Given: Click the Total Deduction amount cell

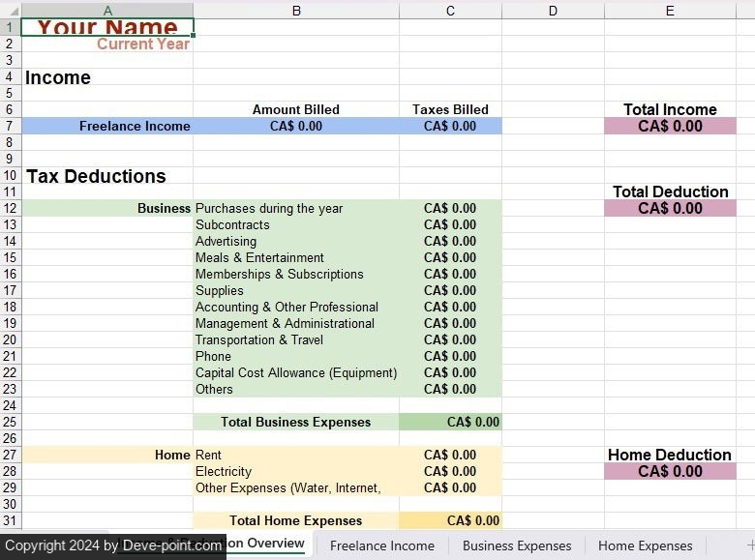Looking at the screenshot, I should point(670,209).
